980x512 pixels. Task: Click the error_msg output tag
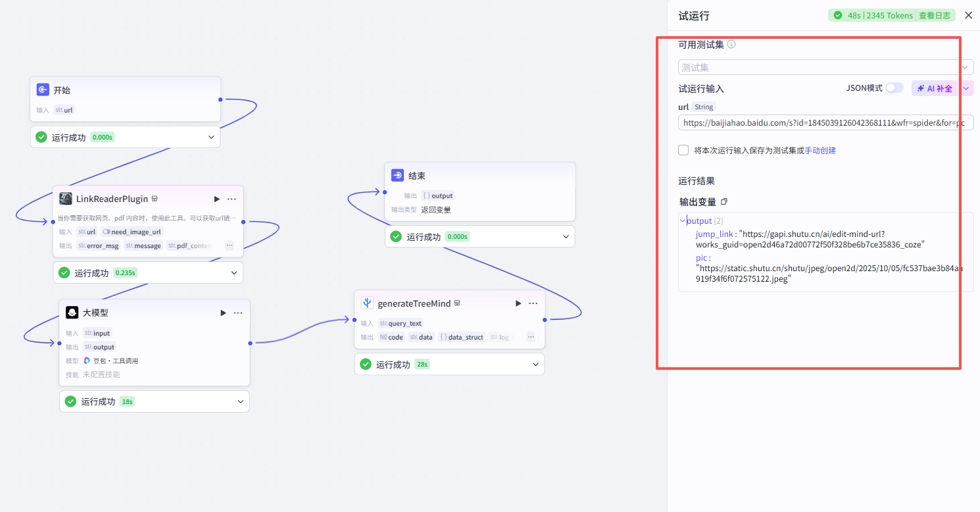[98, 245]
